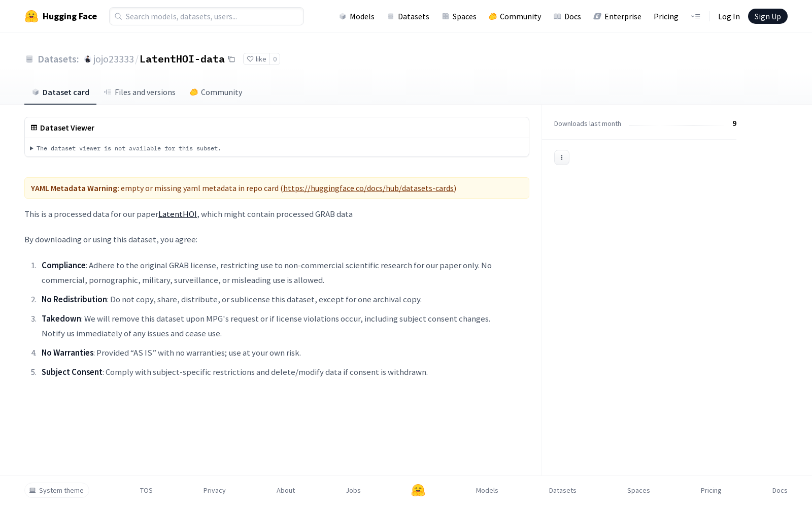812x508 pixels.
Task: Open the Datasets navigation menu
Action: point(409,16)
